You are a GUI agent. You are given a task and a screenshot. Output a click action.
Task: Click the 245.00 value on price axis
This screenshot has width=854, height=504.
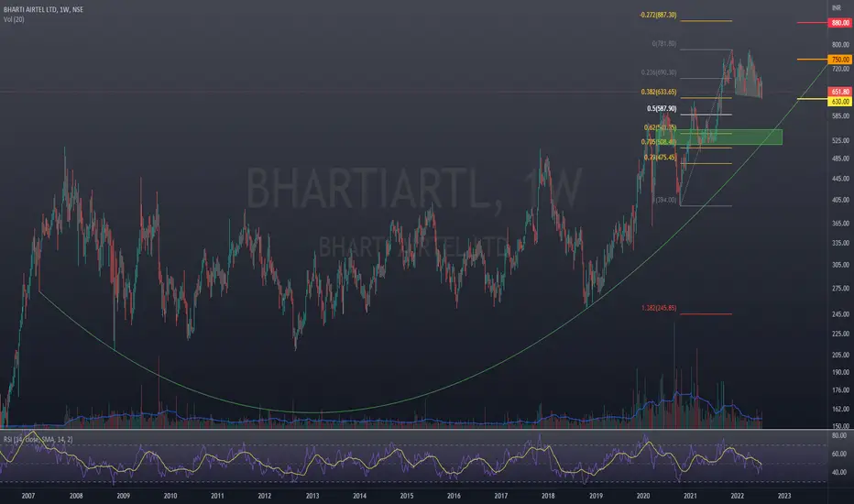840,314
